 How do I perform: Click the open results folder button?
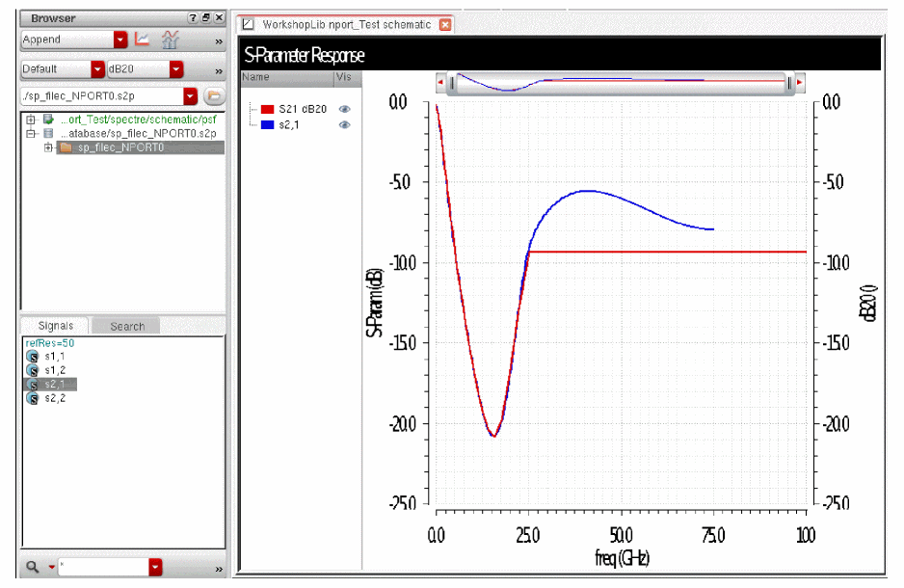click(214, 96)
